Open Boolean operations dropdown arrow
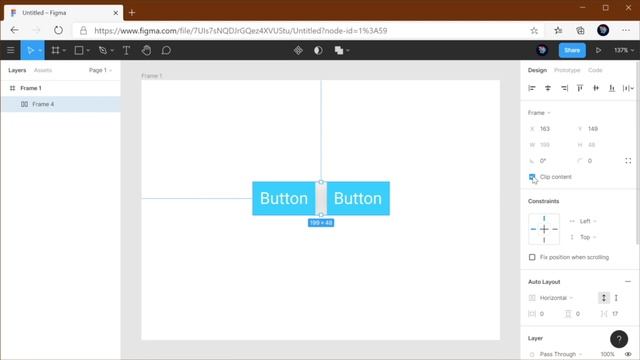 348,51
